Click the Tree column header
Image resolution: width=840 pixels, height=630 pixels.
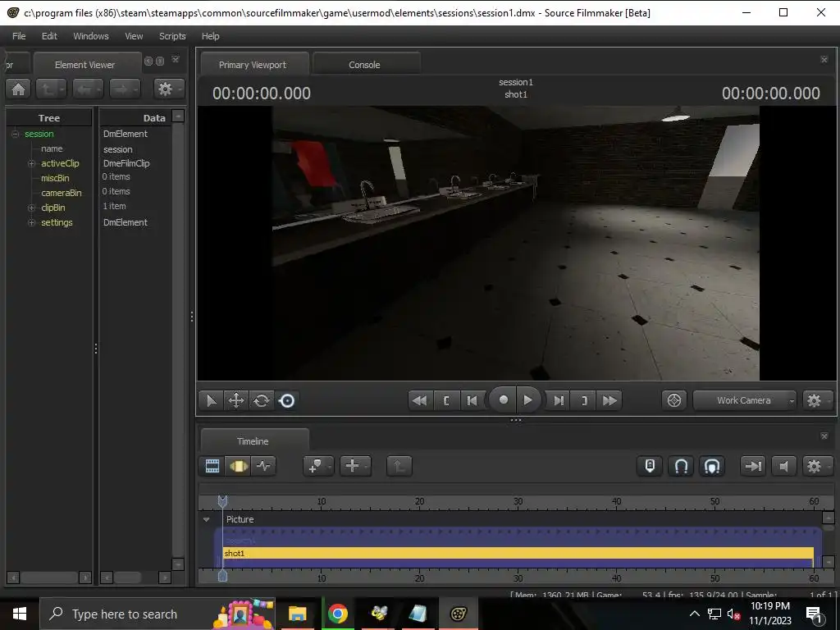[48, 118]
